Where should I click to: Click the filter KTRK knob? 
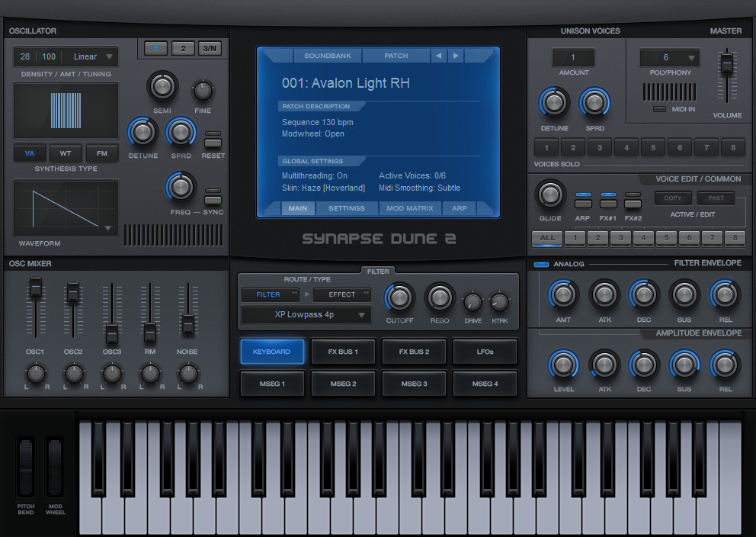click(499, 303)
